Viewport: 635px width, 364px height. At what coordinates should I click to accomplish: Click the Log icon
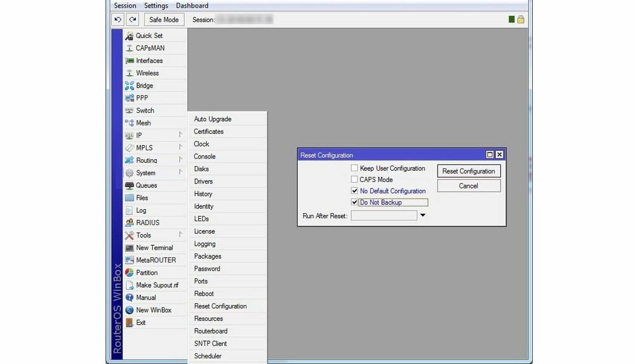pyautogui.click(x=129, y=211)
